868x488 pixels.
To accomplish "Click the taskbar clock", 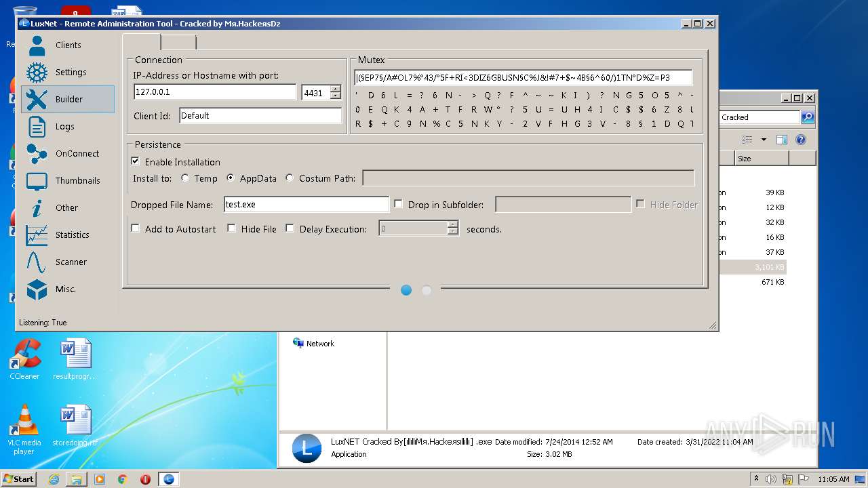I will [833, 479].
